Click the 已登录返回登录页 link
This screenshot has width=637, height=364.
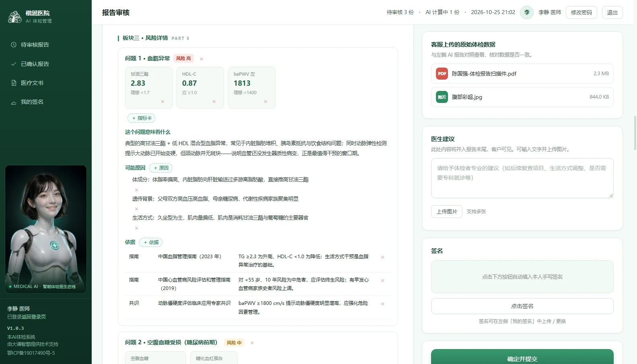tap(27, 317)
